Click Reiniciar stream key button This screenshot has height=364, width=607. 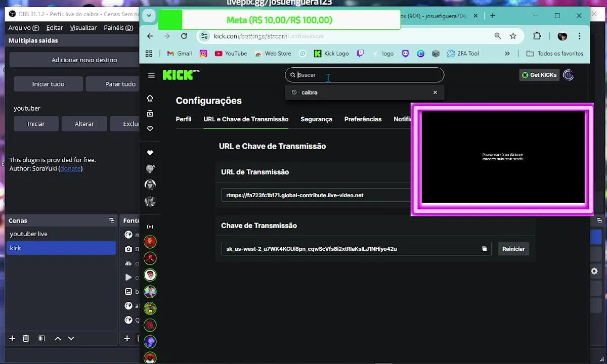coord(513,249)
